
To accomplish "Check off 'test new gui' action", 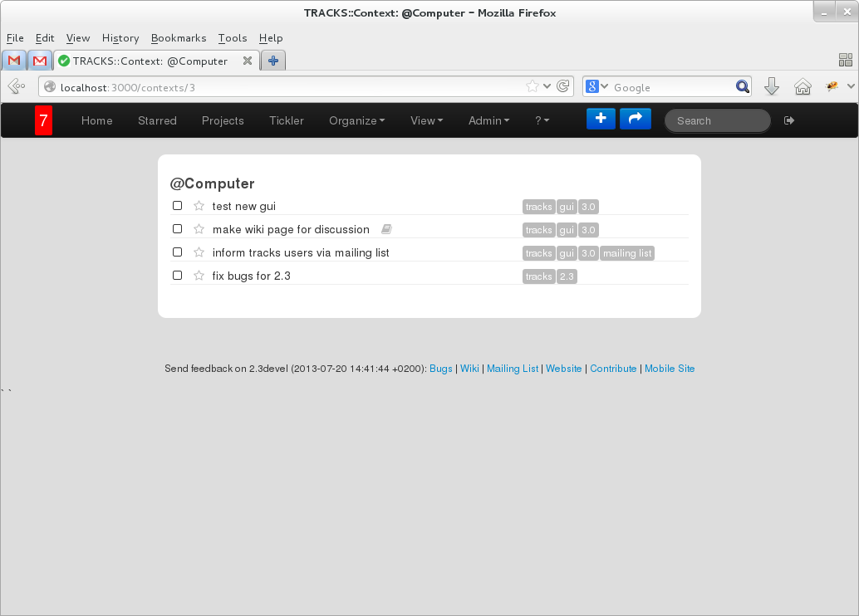I will tap(177, 206).
